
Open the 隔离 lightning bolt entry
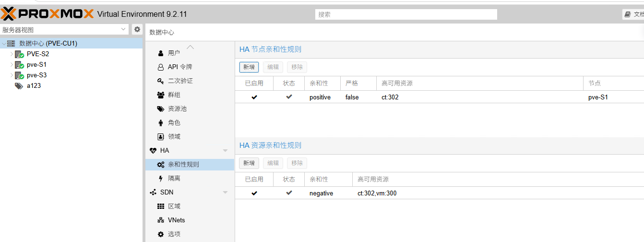(161, 178)
